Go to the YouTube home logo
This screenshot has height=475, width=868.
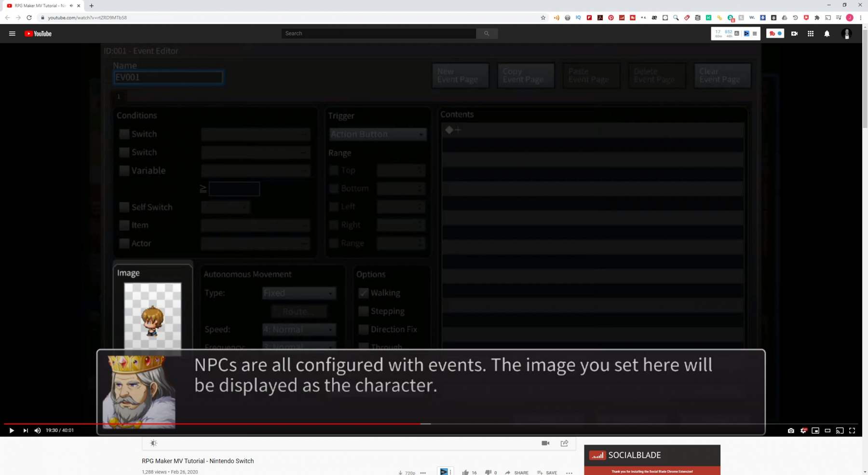(38, 34)
